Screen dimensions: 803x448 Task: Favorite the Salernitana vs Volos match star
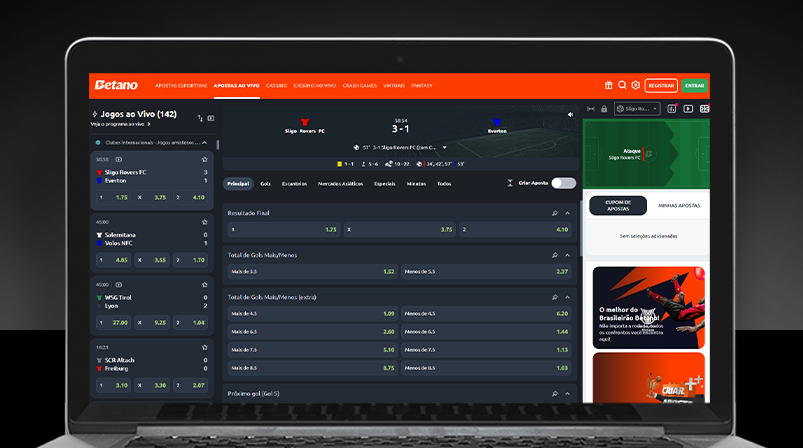click(205, 222)
